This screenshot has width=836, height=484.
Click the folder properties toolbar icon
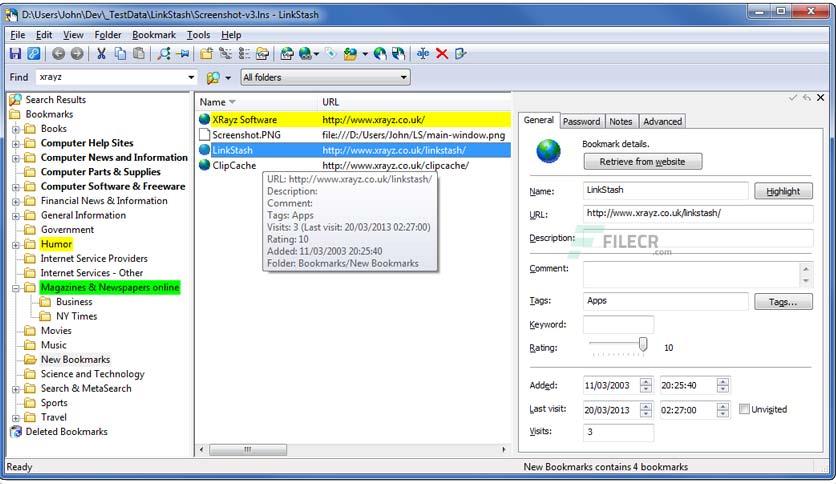click(x=262, y=53)
